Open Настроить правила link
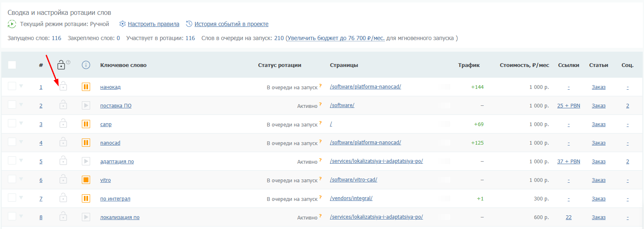The width and height of the screenshot is (644, 229). tap(153, 24)
